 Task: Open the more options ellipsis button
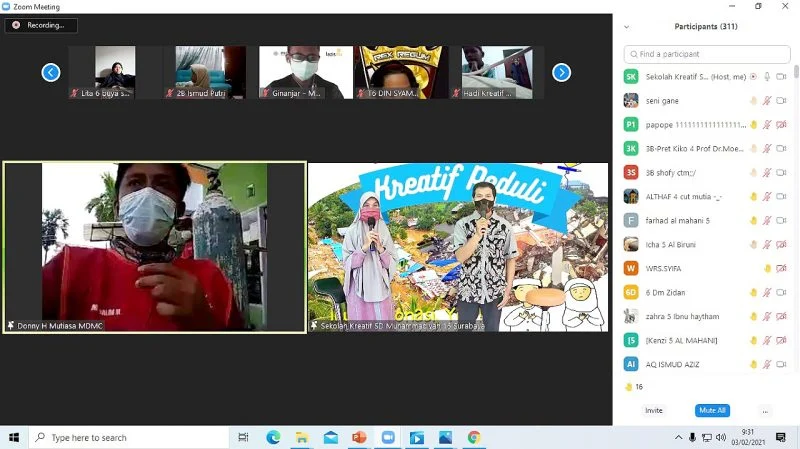click(765, 410)
